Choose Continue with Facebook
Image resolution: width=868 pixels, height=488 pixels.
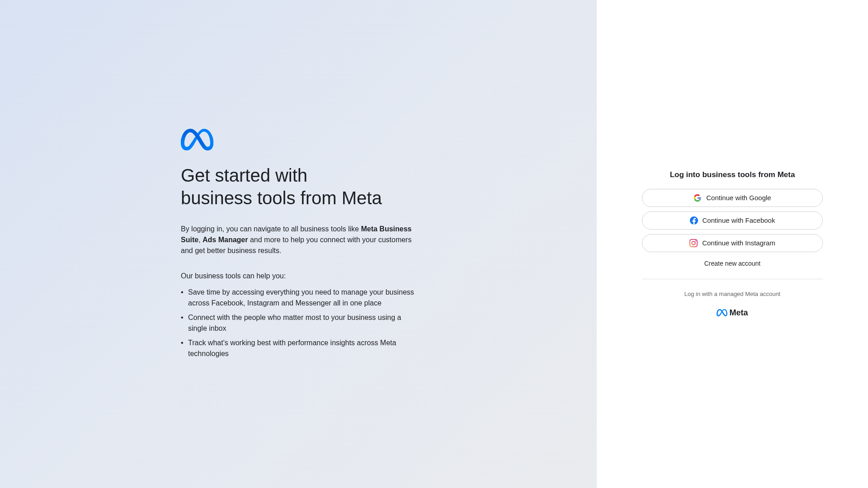click(732, 221)
